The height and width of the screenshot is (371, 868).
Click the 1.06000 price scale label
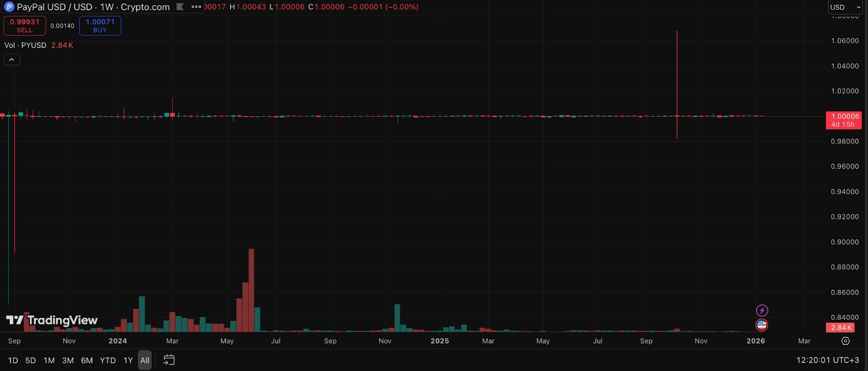click(845, 41)
